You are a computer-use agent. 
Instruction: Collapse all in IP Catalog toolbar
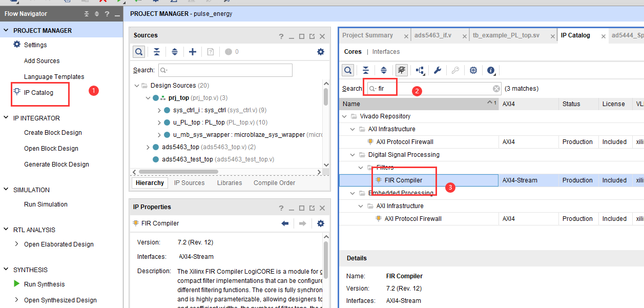point(366,70)
